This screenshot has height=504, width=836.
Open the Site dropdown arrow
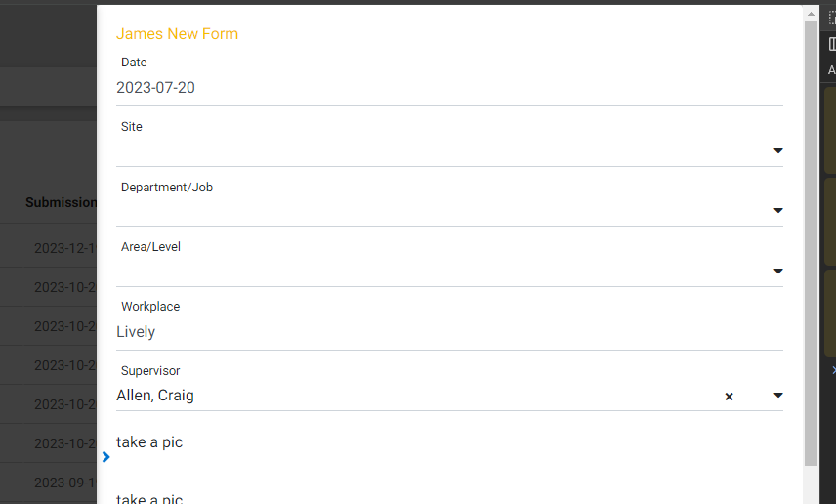(777, 151)
